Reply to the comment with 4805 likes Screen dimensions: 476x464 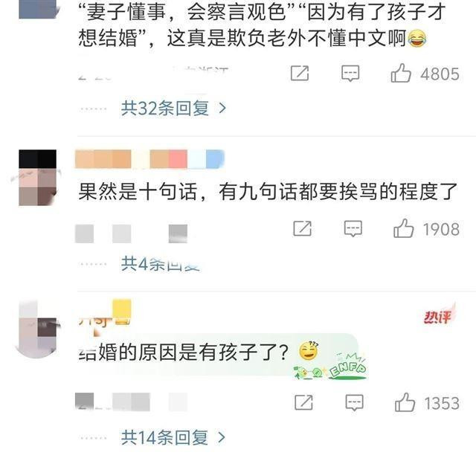pyautogui.click(x=350, y=74)
